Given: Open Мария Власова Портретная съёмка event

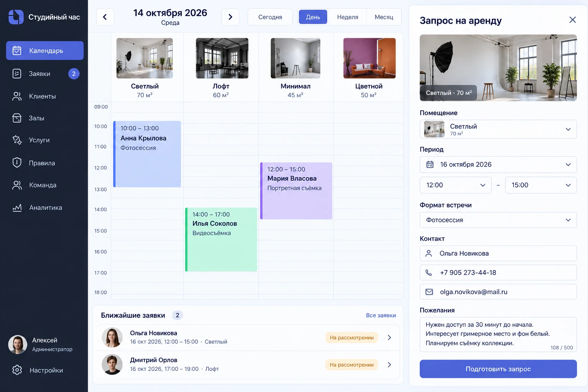Looking at the screenshot, I should coord(296,191).
